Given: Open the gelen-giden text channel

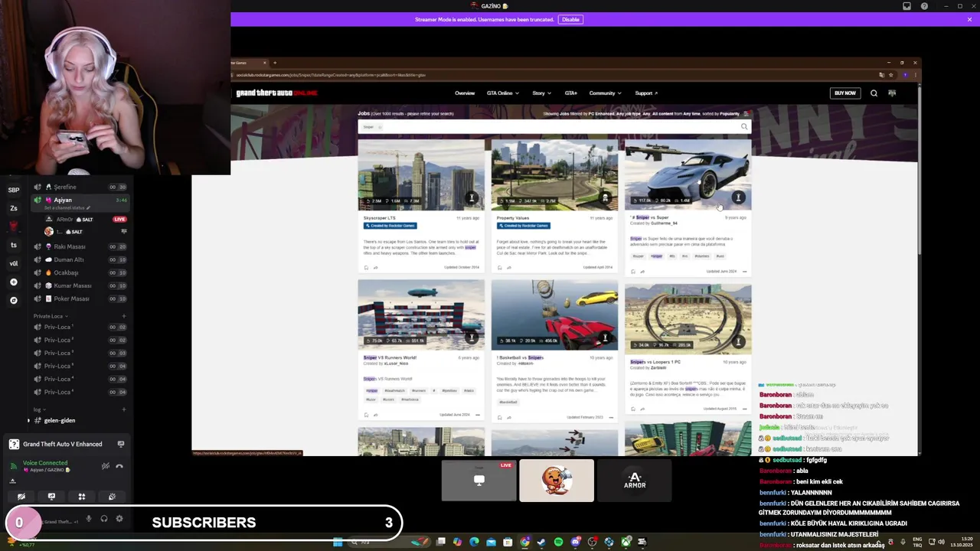Looking at the screenshot, I should click(x=80, y=420).
